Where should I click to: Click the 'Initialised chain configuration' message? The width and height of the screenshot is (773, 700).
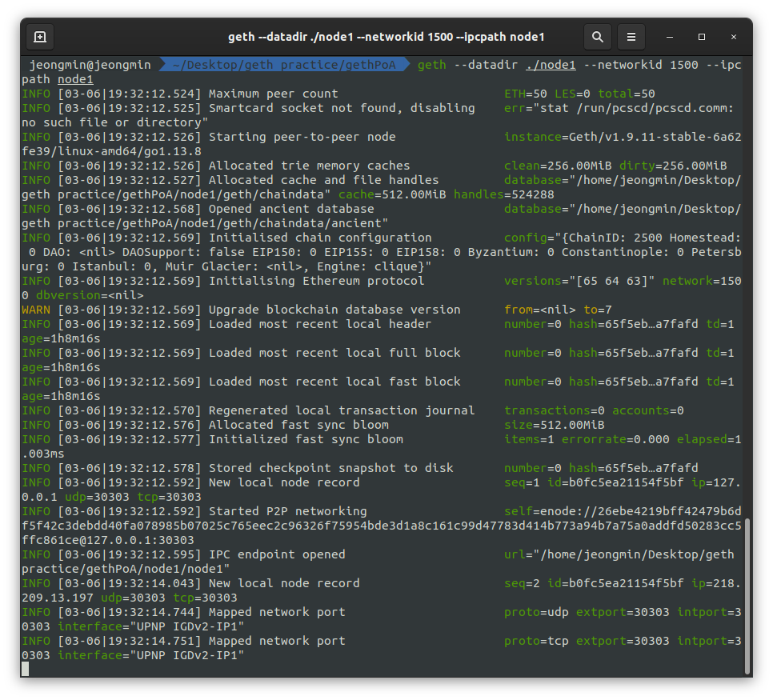pos(320,238)
